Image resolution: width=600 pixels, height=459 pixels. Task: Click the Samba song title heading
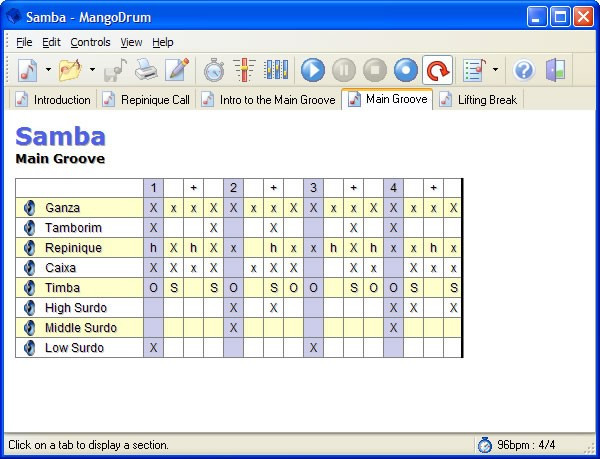point(60,136)
